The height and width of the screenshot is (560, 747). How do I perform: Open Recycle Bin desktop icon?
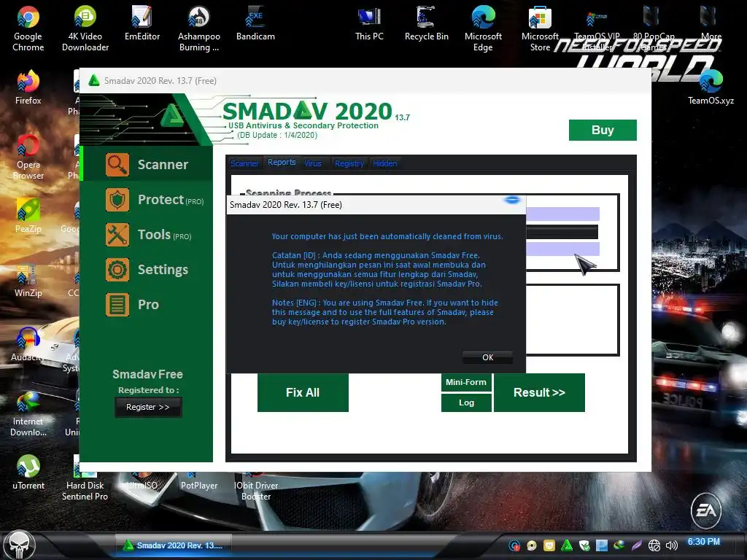point(426,24)
